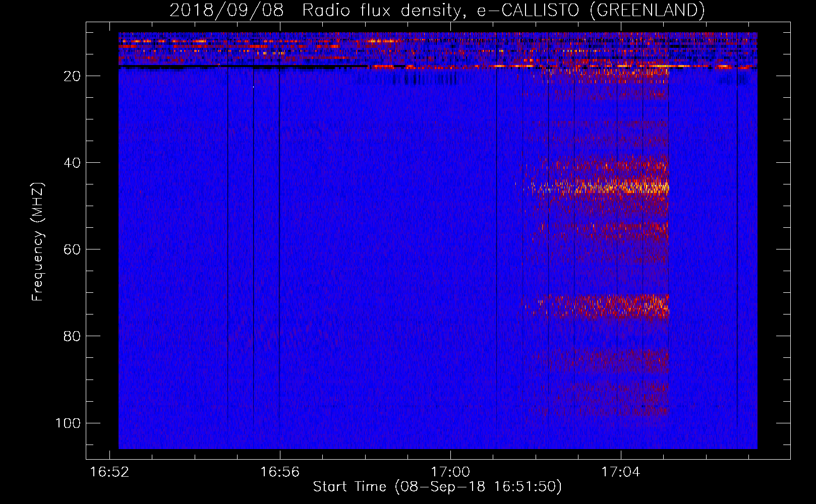Viewport: 816px width, 504px height.
Task: Click the plot title "2018/09/08 Radio flux density, e-CALLISTO (GREENLAND)"
Action: click(437, 10)
